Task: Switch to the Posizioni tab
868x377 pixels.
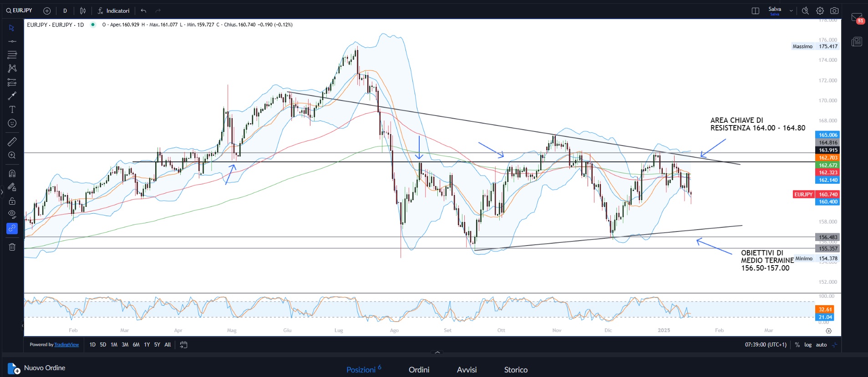Action: tap(361, 370)
